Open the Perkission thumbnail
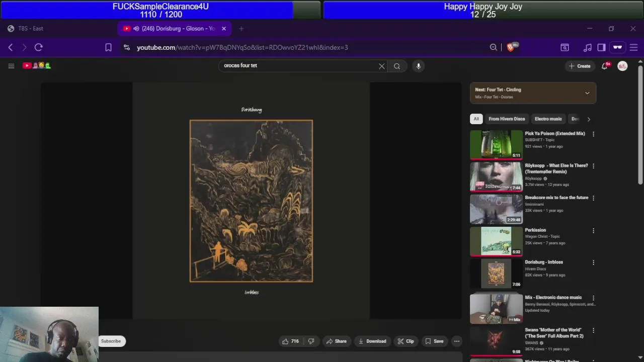This screenshot has width=644, height=362. (496, 241)
